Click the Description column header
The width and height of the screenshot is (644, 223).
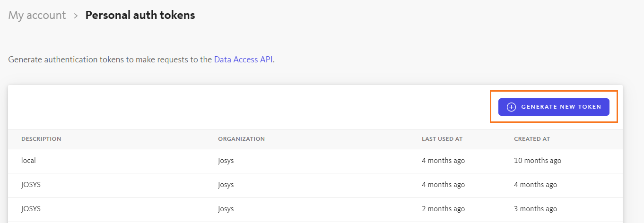41,139
